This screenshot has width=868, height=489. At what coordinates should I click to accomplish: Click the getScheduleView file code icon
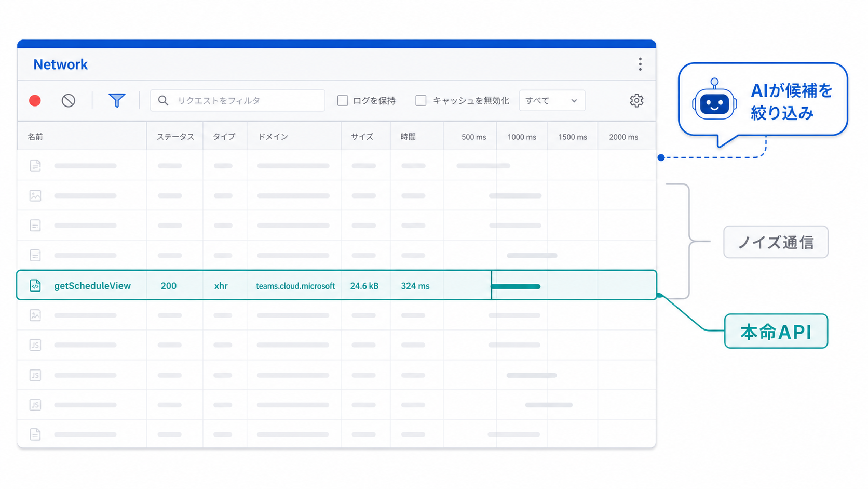click(35, 285)
